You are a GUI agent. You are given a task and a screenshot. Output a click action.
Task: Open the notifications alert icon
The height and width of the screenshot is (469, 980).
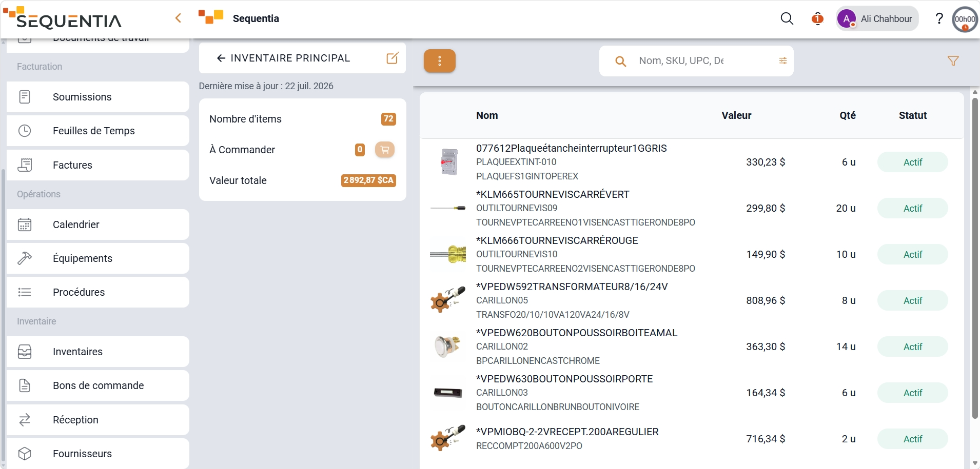coord(817,19)
